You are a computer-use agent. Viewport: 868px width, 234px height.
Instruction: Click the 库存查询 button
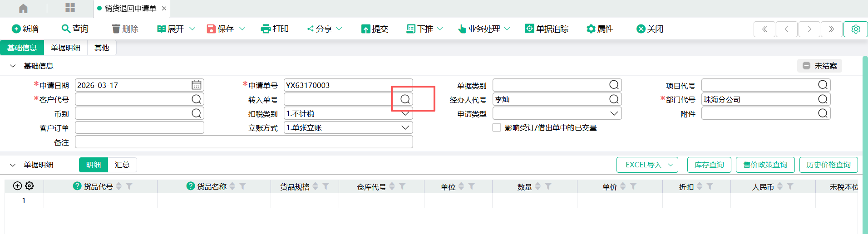tap(709, 165)
